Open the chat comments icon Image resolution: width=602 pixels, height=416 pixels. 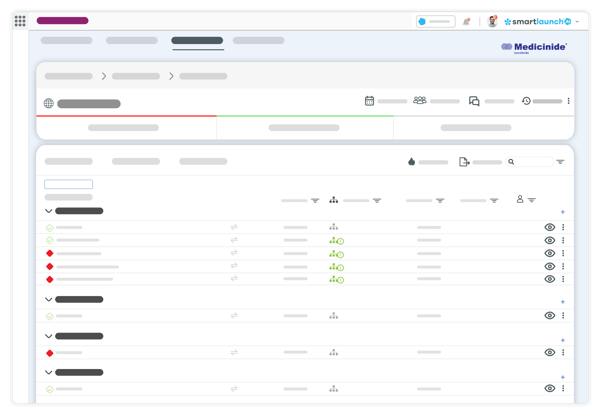(x=474, y=101)
